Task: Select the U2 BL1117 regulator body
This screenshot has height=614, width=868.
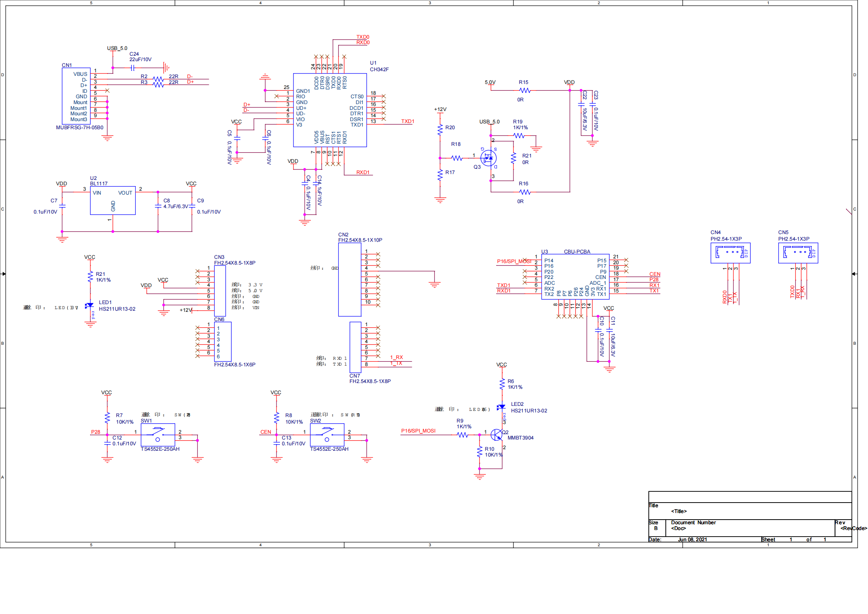Action: [x=113, y=200]
